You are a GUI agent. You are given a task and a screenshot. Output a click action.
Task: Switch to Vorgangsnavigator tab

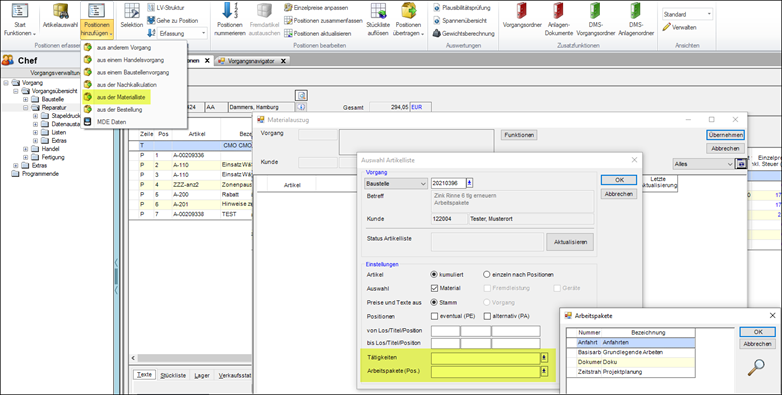(x=252, y=61)
